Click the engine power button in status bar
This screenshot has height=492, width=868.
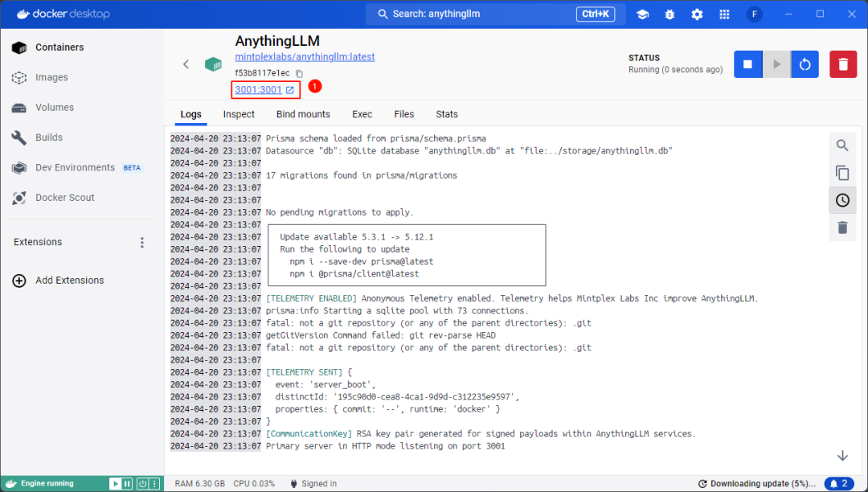point(141,484)
